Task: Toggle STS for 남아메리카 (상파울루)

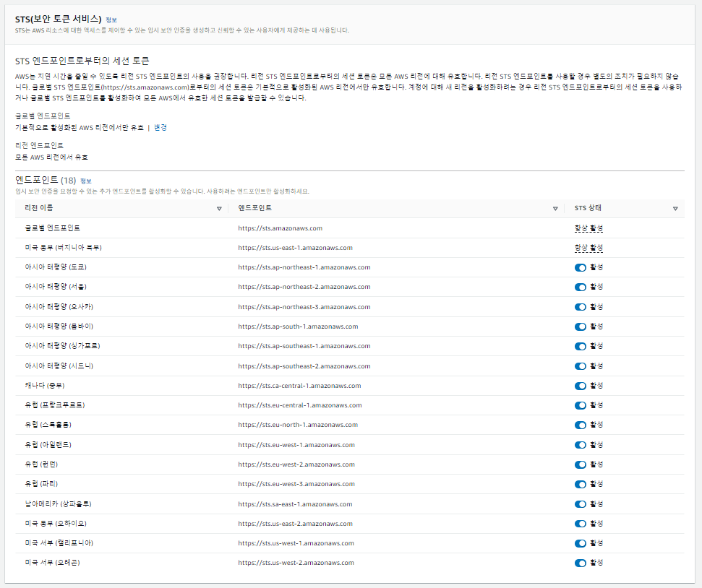Action: pyautogui.click(x=581, y=504)
